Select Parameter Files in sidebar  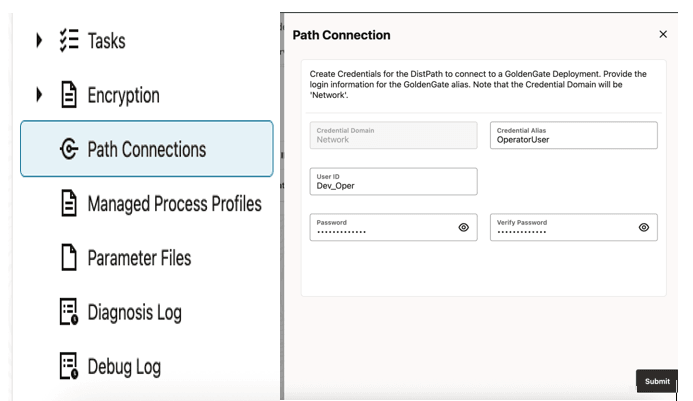pyautogui.click(x=139, y=258)
